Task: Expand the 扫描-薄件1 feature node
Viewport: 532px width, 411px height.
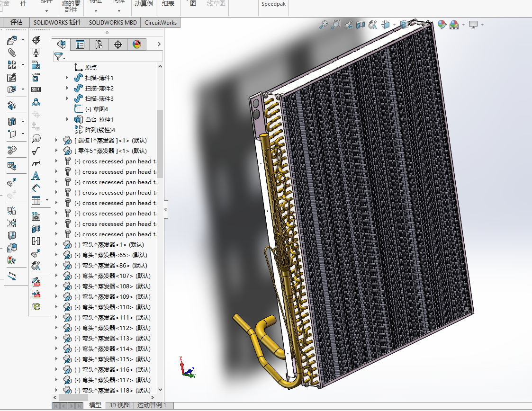Action: tap(67, 78)
